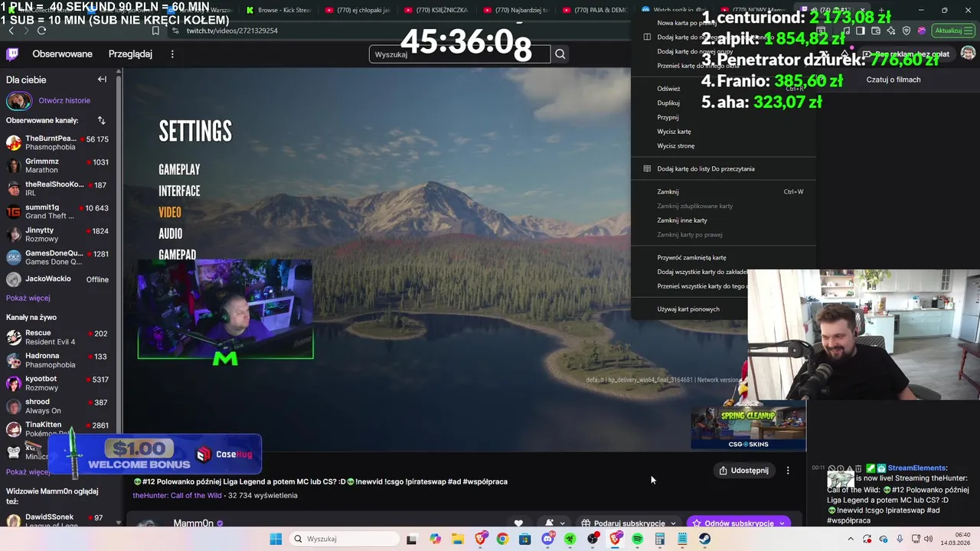The width and height of the screenshot is (980, 551).
Task: Choose Zamknij inne karty
Action: click(682, 220)
